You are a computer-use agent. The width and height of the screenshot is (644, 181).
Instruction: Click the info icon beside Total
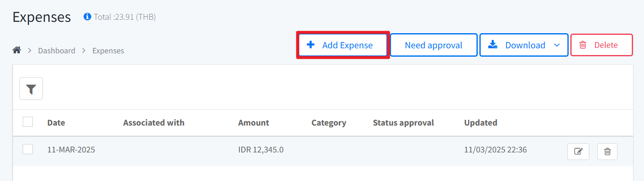[88, 17]
